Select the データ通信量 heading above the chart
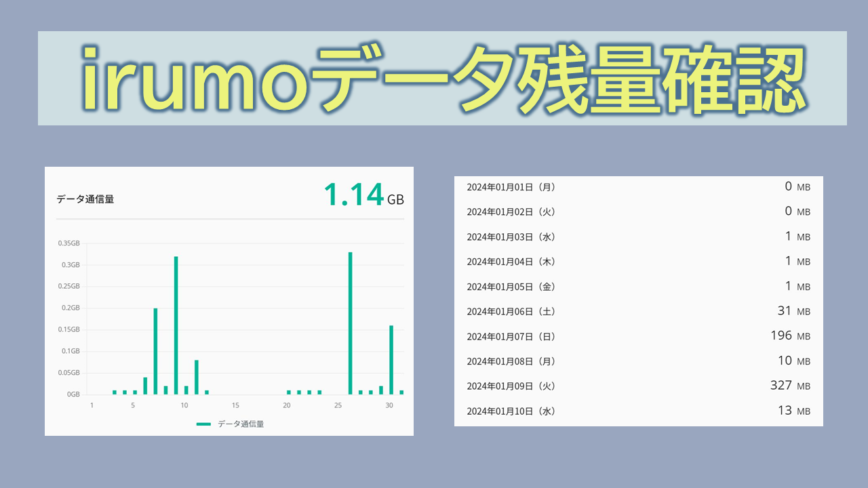 [85, 199]
